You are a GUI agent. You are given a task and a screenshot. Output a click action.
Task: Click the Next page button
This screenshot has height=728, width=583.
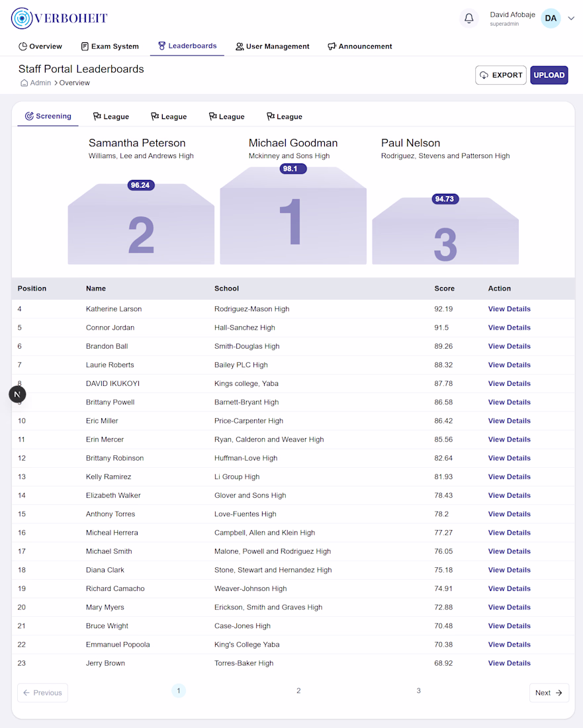549,693
